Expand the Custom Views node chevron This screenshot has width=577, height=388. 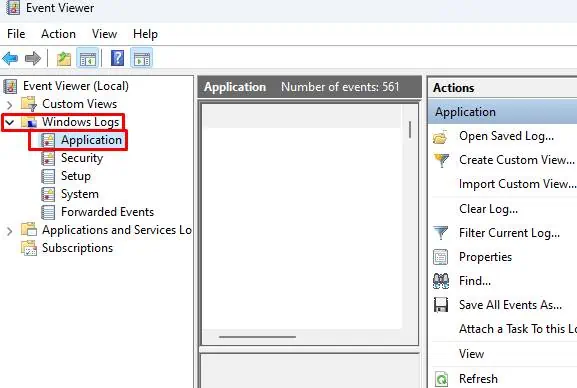[x=10, y=105]
